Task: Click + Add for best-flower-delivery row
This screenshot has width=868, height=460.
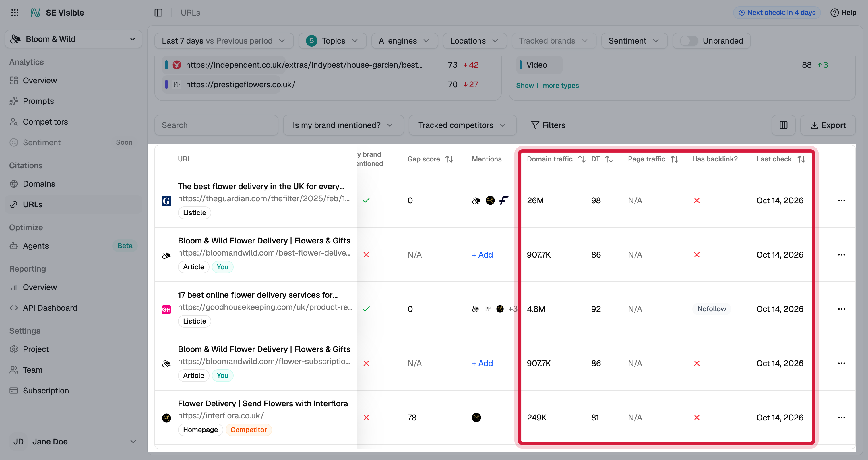Action: pyautogui.click(x=482, y=255)
